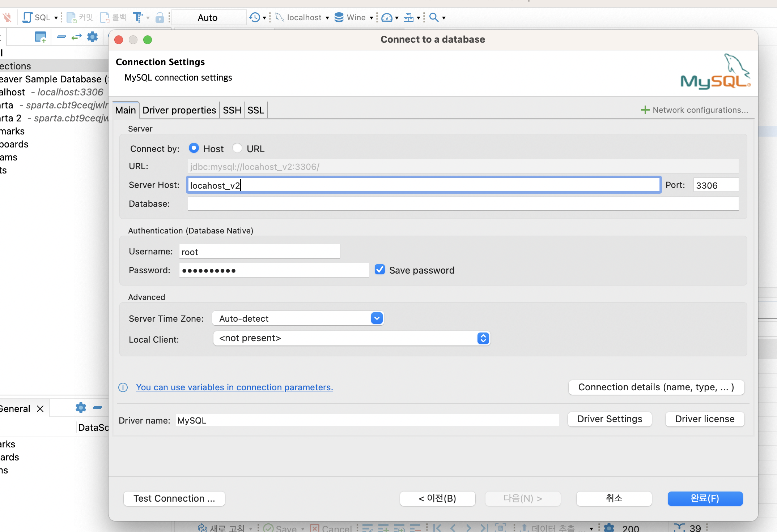Click the new connection icon in navigator

pyautogui.click(x=41, y=37)
